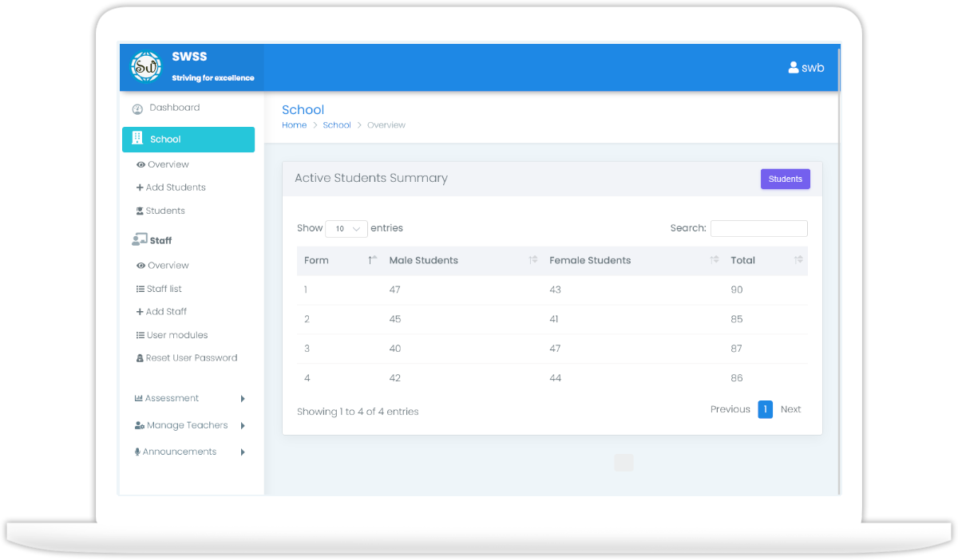
Task: Click the building icon in School menu
Action: click(x=137, y=139)
